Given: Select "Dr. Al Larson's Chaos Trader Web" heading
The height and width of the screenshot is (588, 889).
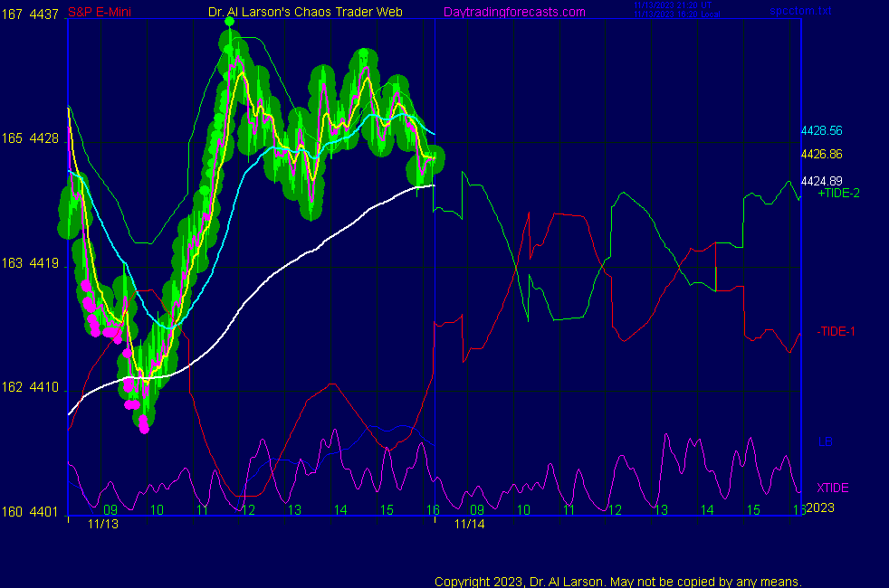Looking at the screenshot, I should click(305, 12).
